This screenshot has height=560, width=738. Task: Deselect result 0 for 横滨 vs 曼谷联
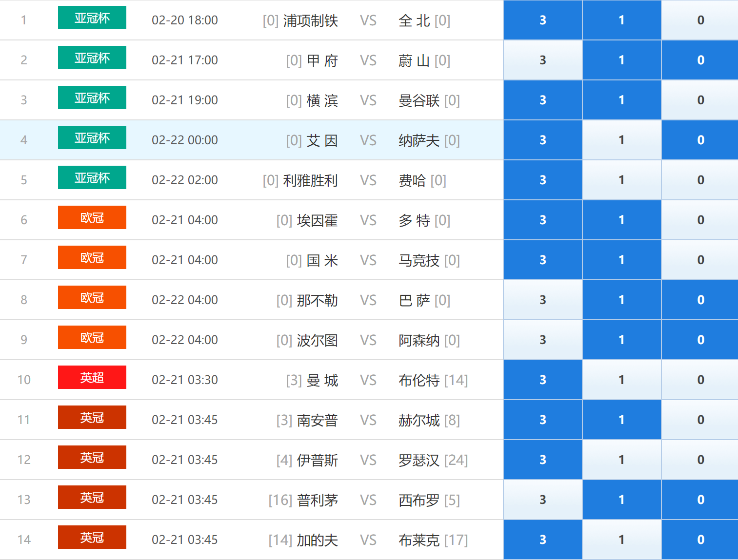pyautogui.click(x=700, y=100)
